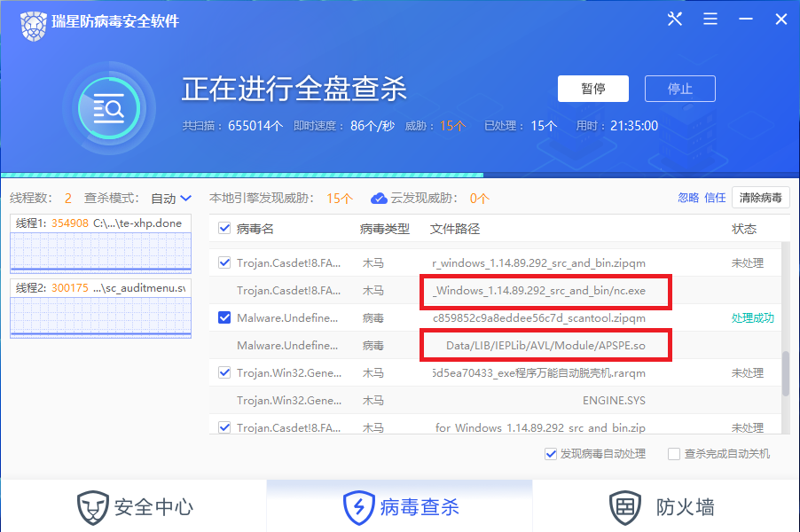
Task: Open the 查杀模式 自动 dropdown
Action: (x=171, y=199)
